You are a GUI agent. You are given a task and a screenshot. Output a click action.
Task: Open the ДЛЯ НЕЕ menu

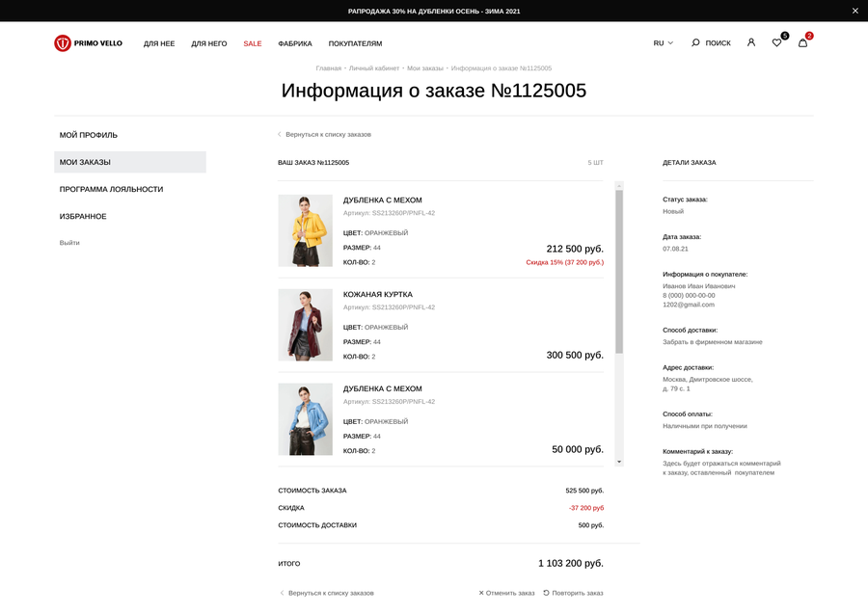159,43
